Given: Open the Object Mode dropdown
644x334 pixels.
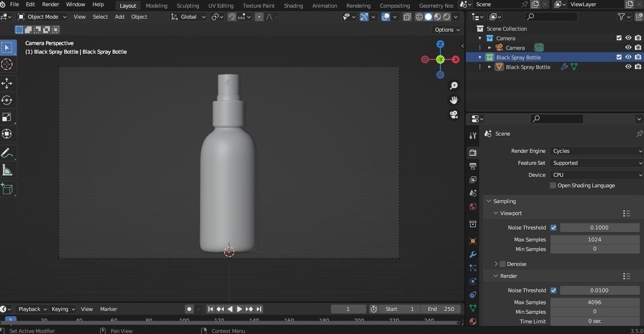Looking at the screenshot, I should 42,17.
